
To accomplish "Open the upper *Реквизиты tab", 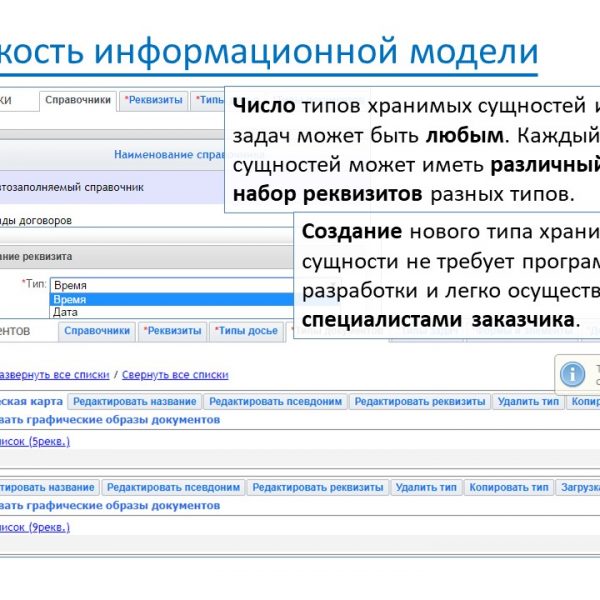I will (x=154, y=100).
